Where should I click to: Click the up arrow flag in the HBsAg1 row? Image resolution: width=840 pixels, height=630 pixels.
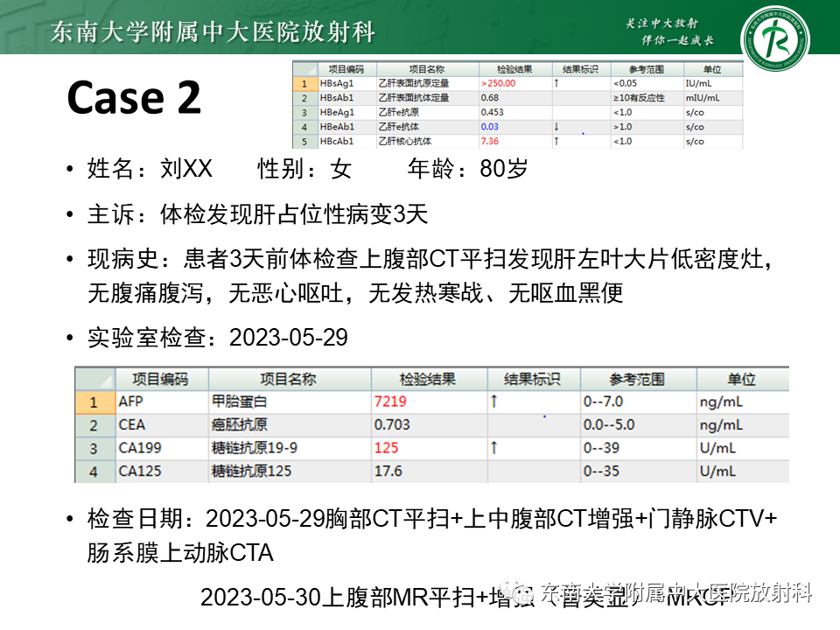pos(556,84)
